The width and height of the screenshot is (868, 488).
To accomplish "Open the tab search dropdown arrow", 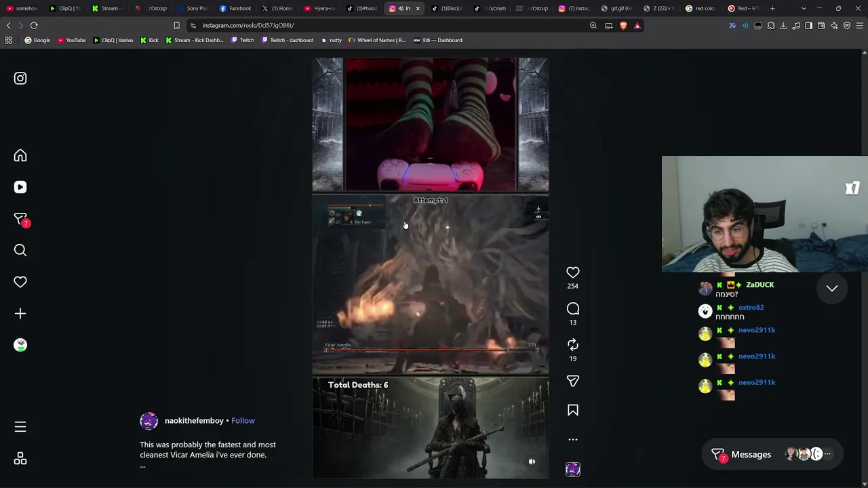I will [x=804, y=9].
